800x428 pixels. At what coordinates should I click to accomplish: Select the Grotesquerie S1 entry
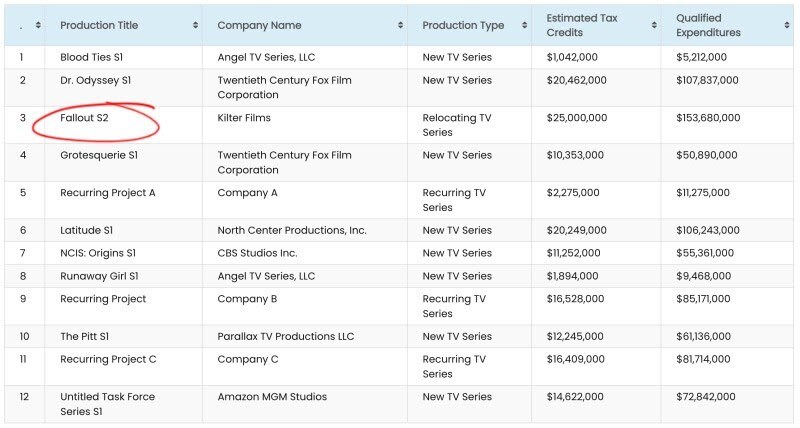99,155
